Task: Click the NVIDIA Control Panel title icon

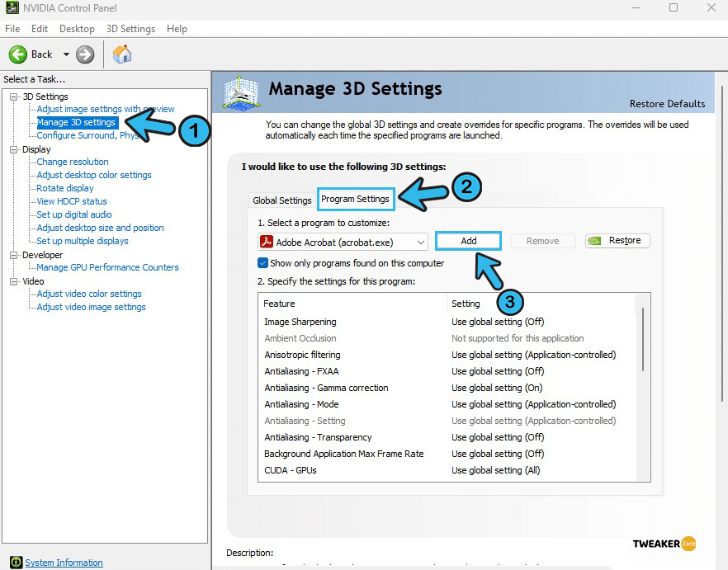Action: (x=12, y=7)
